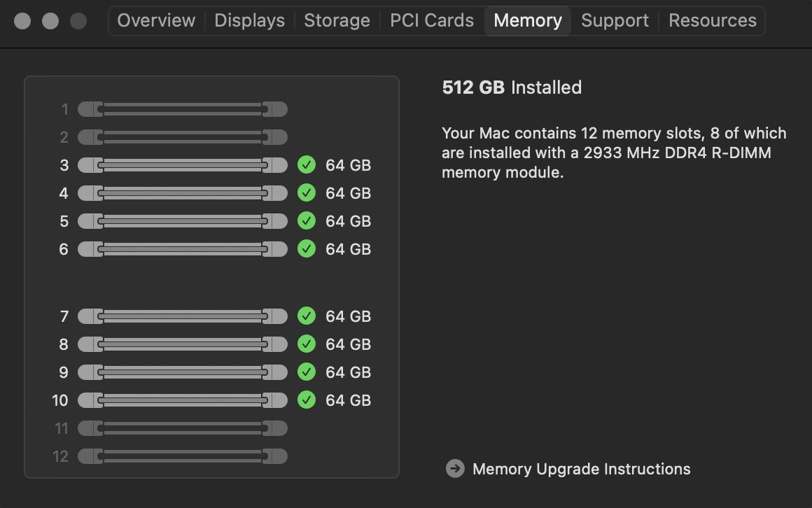Click the memory module graphic in slot 5
The width and height of the screenshot is (812, 508).
coord(182,221)
